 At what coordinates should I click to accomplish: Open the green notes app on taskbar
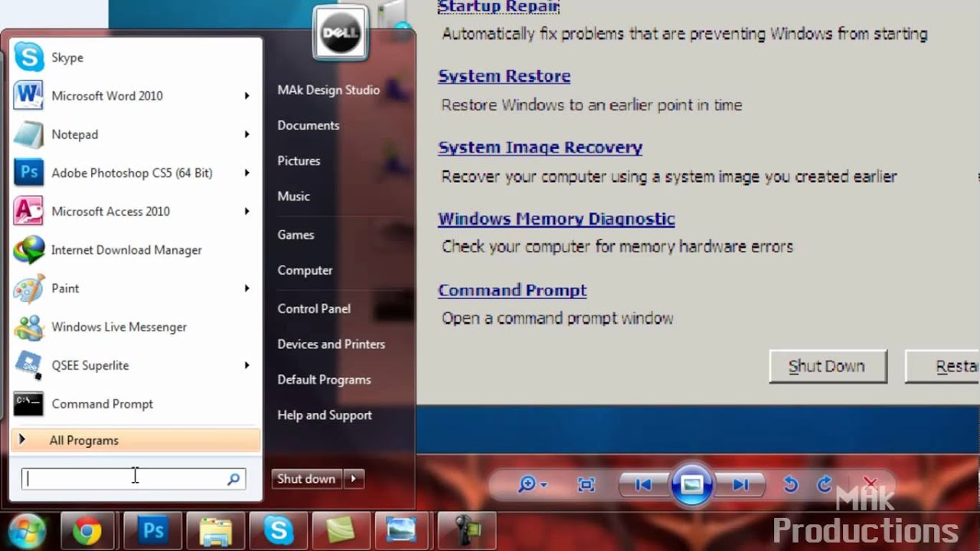[x=340, y=531]
